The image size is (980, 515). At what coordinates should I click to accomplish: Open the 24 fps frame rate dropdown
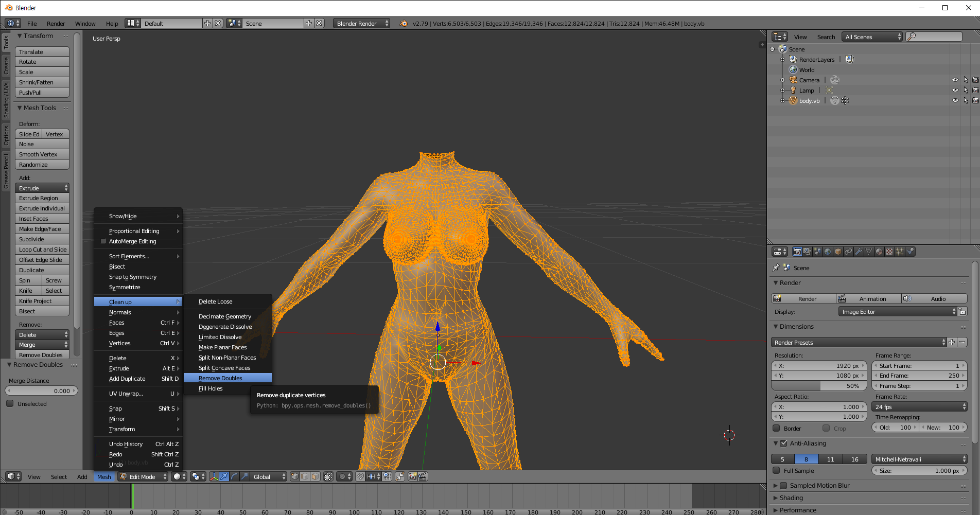pyautogui.click(x=920, y=406)
